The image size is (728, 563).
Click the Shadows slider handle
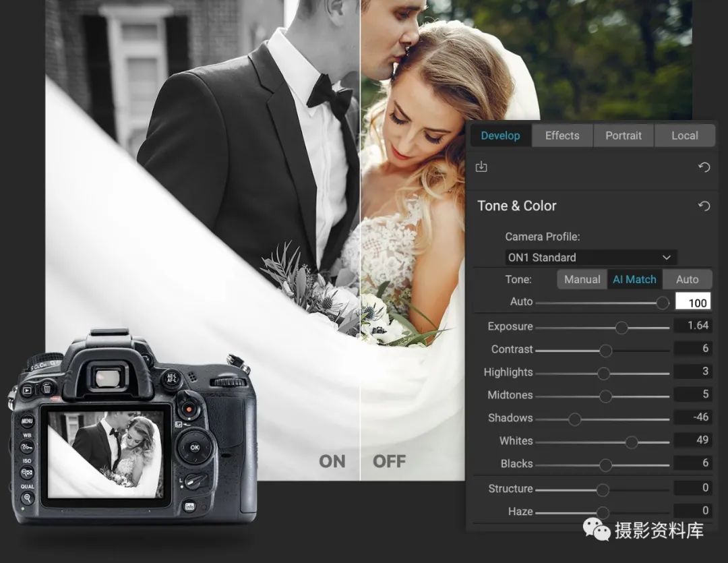click(x=574, y=419)
